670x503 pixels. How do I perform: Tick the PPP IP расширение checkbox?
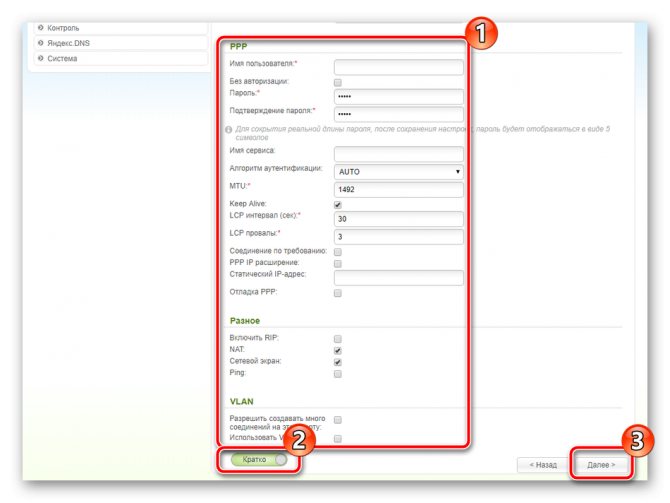click(338, 263)
